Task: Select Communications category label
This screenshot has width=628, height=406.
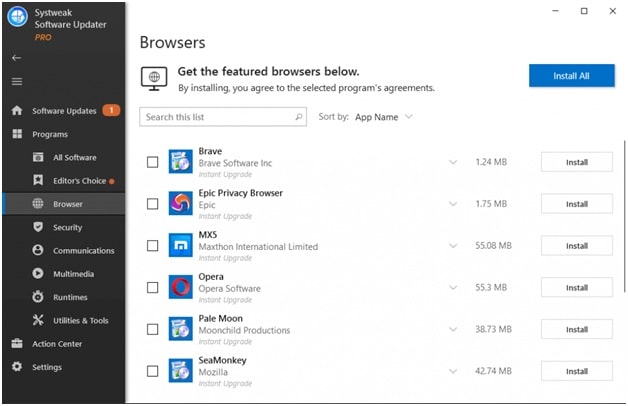Action: 84,251
